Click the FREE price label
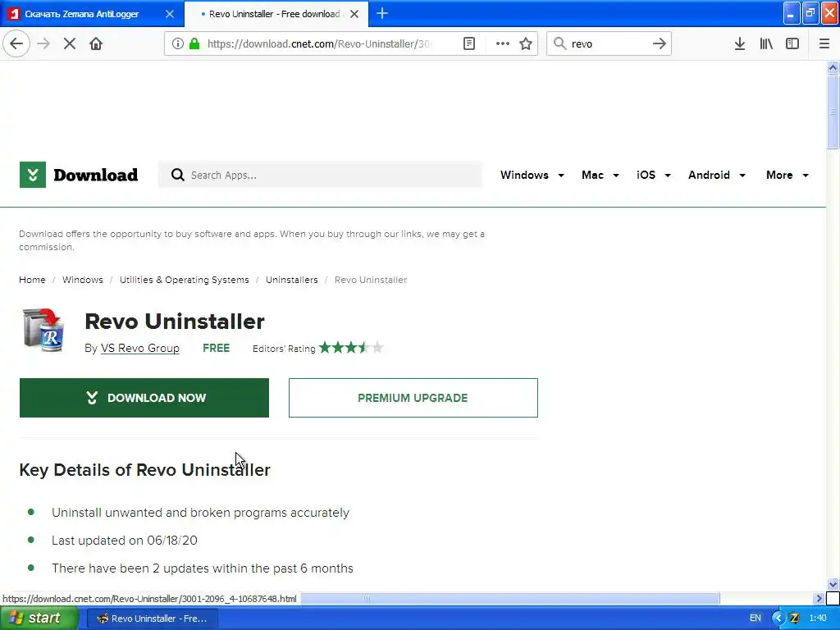The image size is (840, 630). pyautogui.click(x=216, y=348)
